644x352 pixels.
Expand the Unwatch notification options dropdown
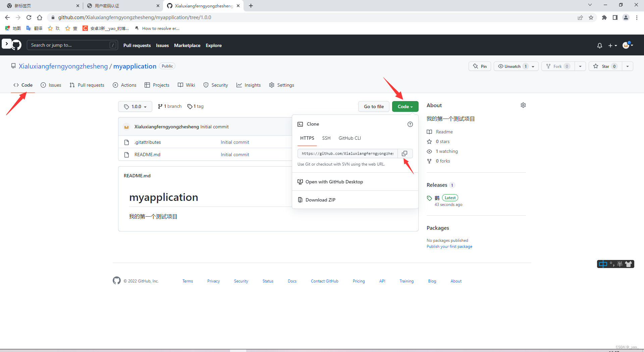pos(533,66)
